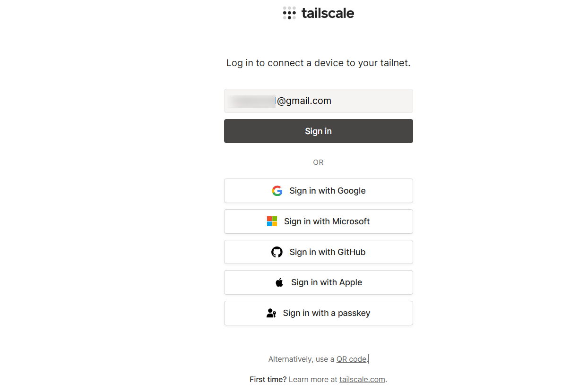Screen dimensions: 588x391
Task: Click the "Alternatively, use a" text
Action: [301, 359]
